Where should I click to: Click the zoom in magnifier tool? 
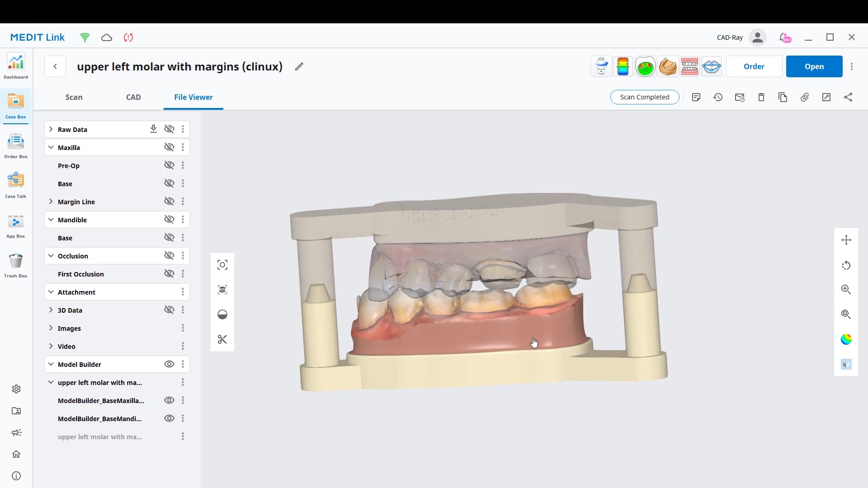tap(846, 290)
